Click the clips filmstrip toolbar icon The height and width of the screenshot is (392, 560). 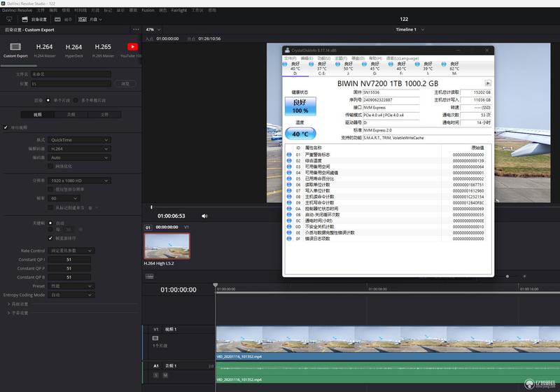point(83,20)
